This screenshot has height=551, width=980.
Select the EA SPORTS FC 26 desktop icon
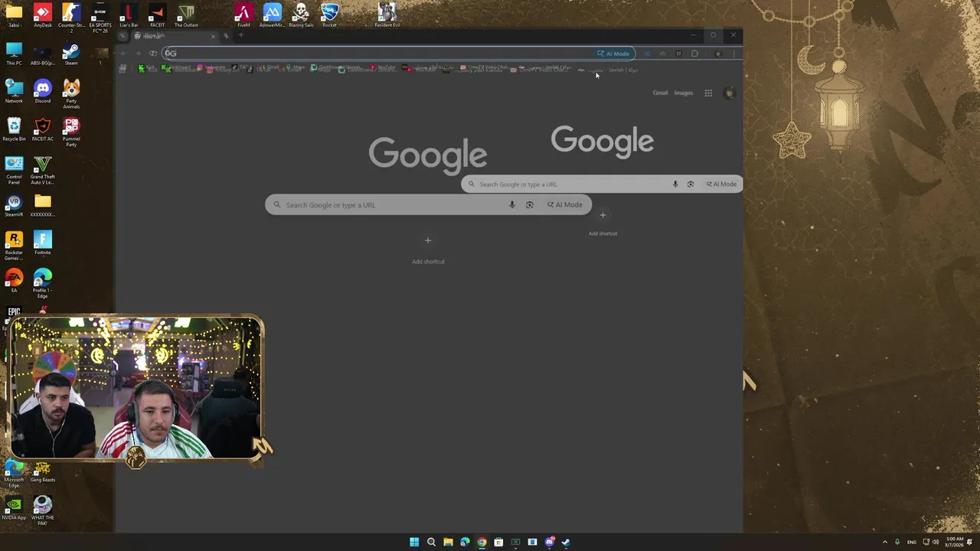[x=100, y=18]
